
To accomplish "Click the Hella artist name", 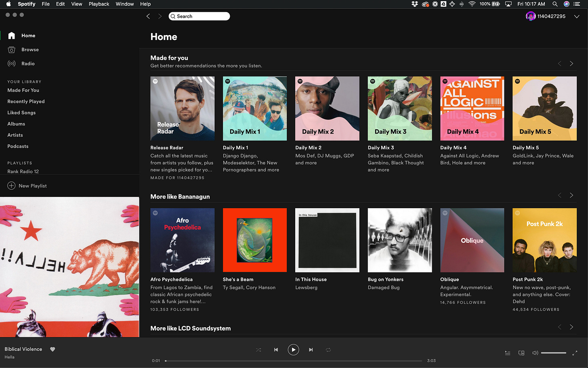I will (x=9, y=357).
